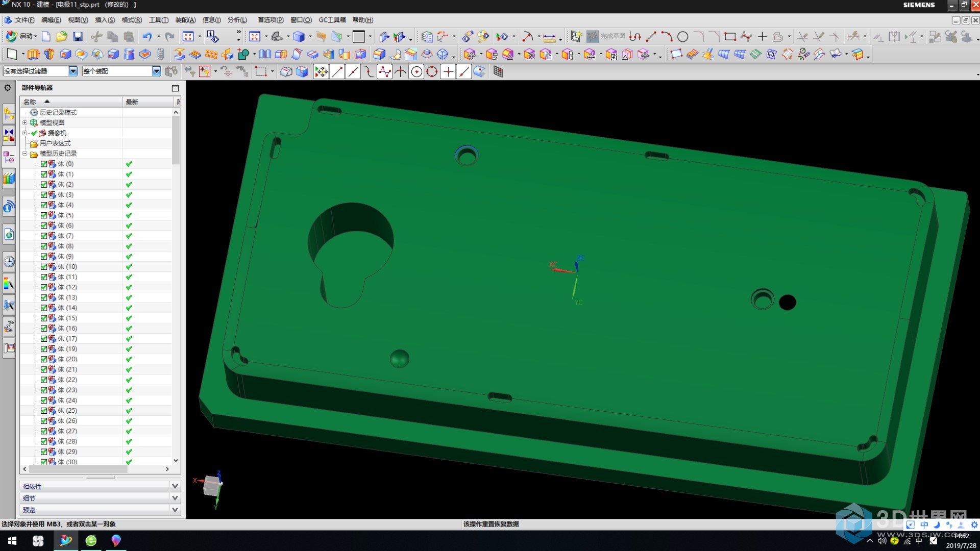Choose the Extrude feature icon

pos(33,54)
